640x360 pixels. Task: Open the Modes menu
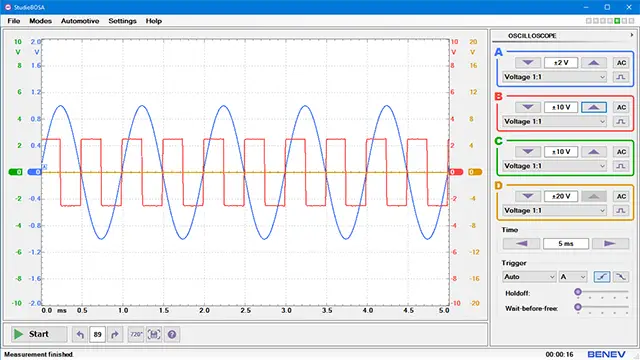[40, 21]
